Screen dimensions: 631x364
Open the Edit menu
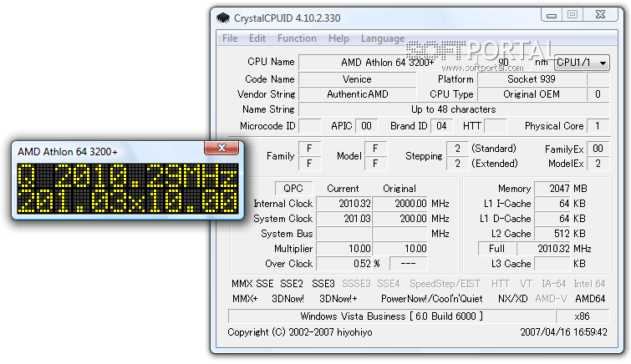(257, 38)
